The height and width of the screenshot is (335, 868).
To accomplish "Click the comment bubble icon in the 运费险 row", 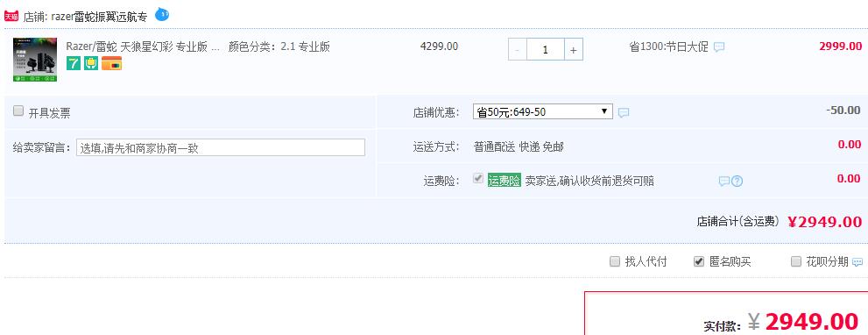I will click(723, 181).
